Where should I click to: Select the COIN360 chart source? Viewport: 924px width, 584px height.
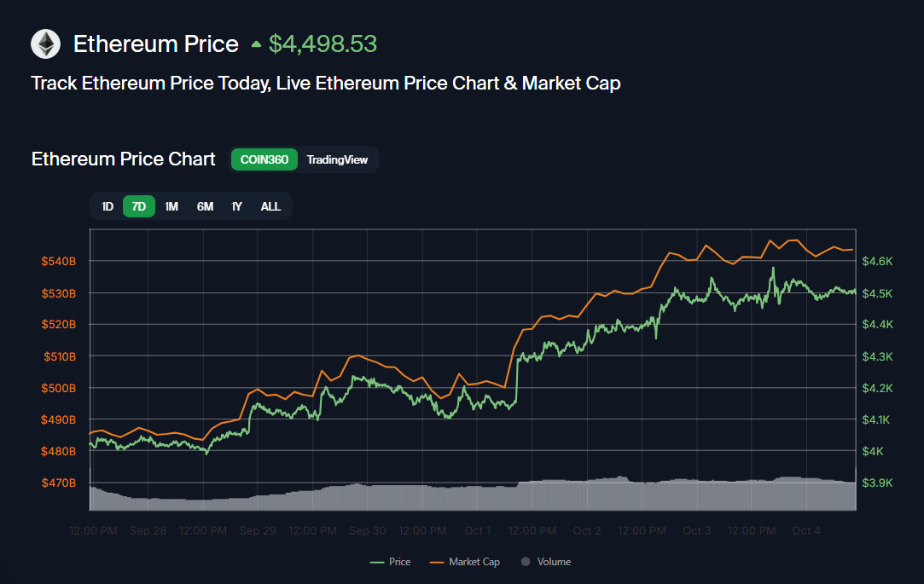pos(264,159)
